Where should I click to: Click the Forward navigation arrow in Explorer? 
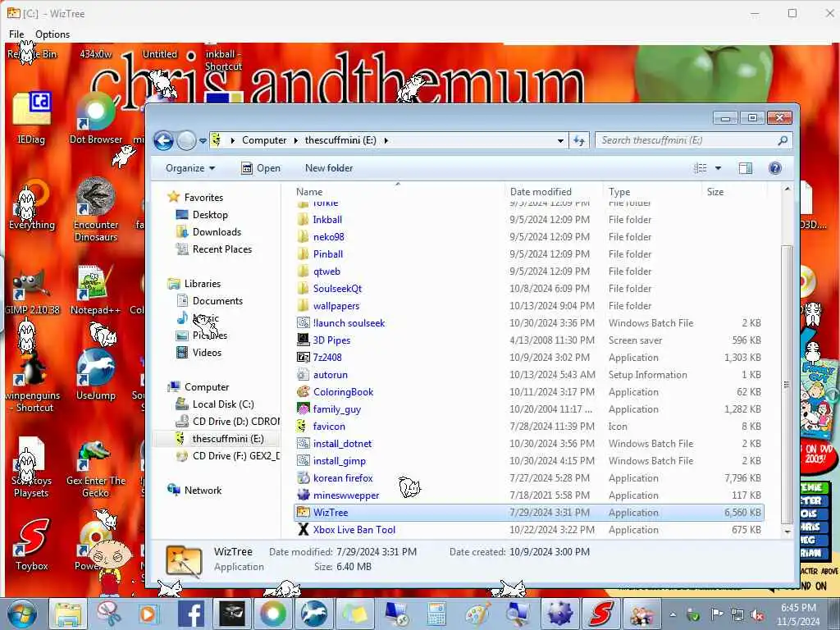click(186, 141)
